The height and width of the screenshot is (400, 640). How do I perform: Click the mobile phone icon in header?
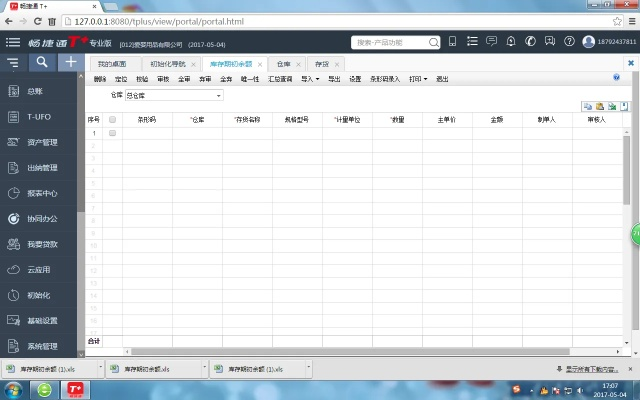pos(452,41)
